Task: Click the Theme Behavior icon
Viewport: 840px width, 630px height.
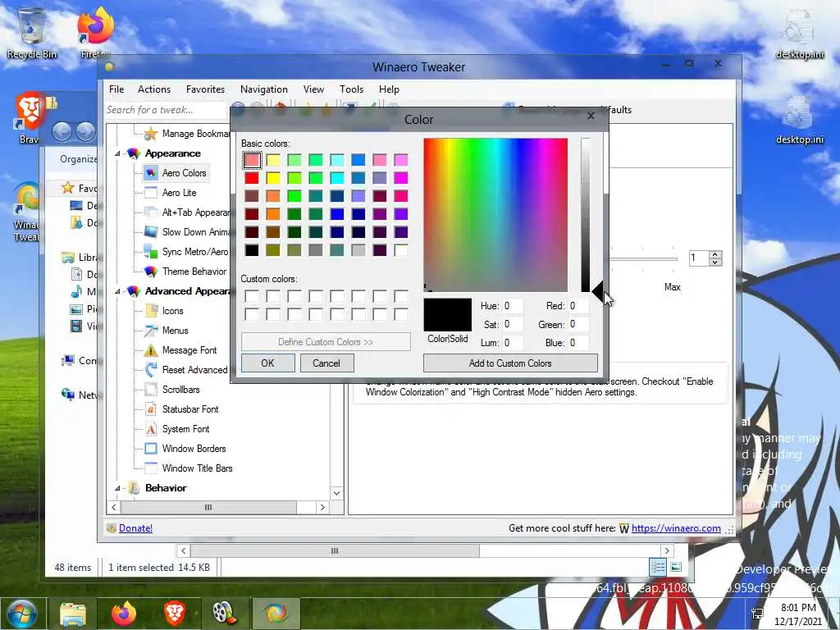Action: (151, 272)
